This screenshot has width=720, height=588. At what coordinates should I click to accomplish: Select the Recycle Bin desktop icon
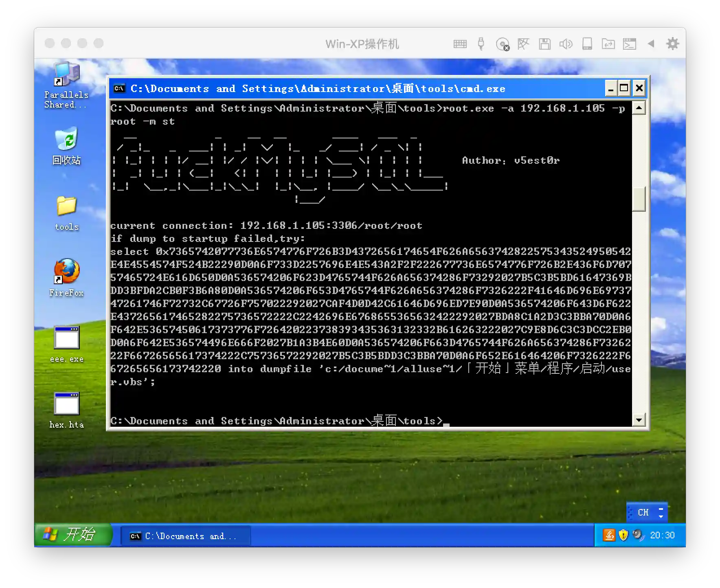66,146
